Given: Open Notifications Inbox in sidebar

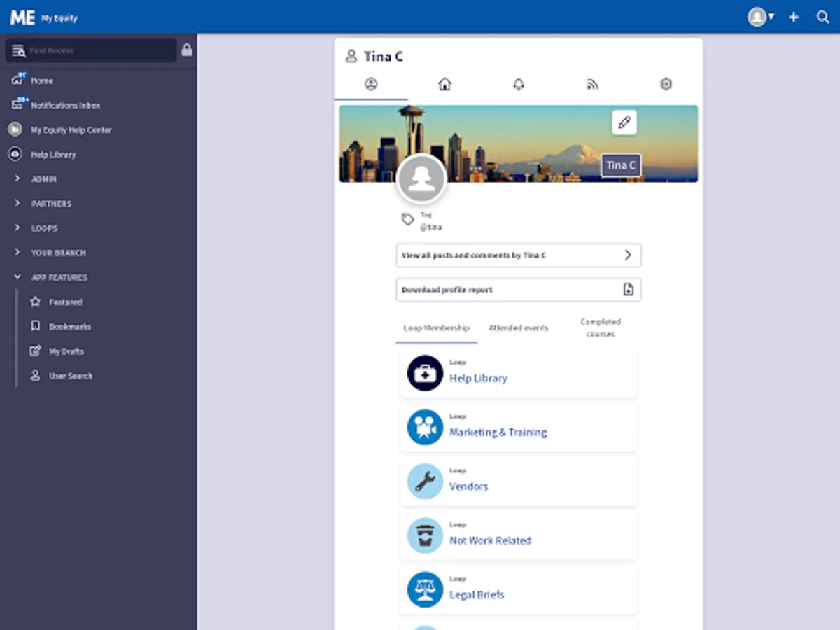Looking at the screenshot, I should [x=65, y=105].
